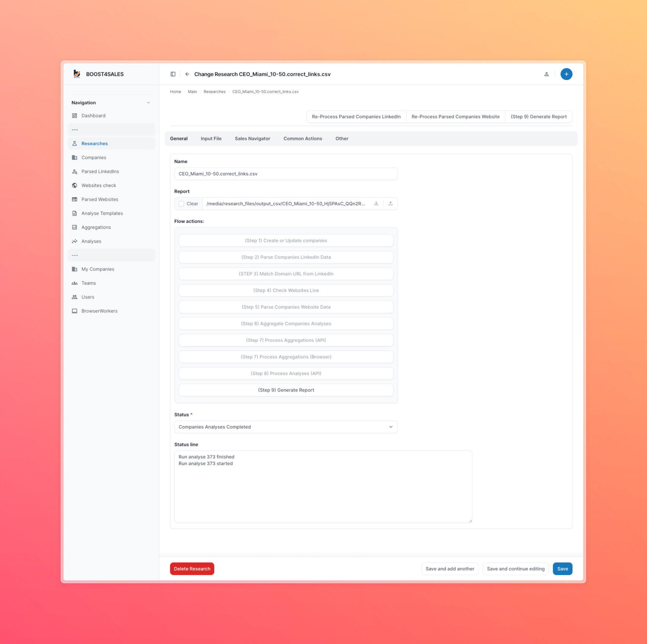Open the Common Actions tab
Viewport: 647px width, 644px height.
(x=302, y=139)
